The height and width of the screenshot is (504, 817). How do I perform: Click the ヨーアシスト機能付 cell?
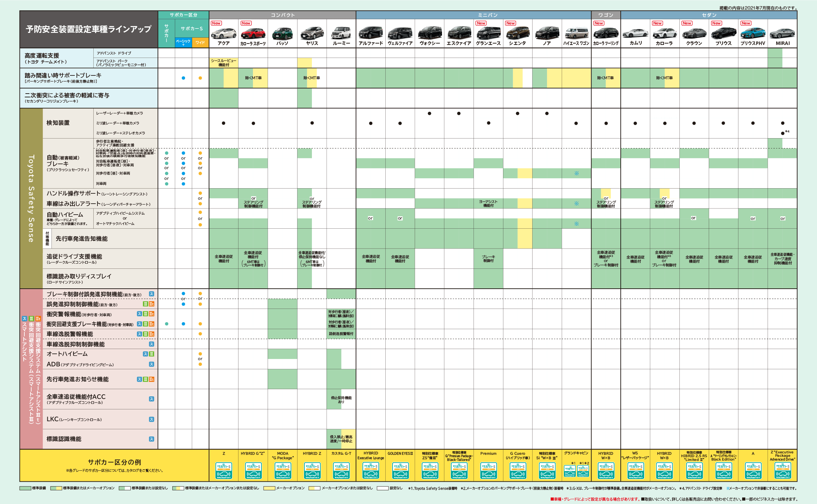point(488,204)
